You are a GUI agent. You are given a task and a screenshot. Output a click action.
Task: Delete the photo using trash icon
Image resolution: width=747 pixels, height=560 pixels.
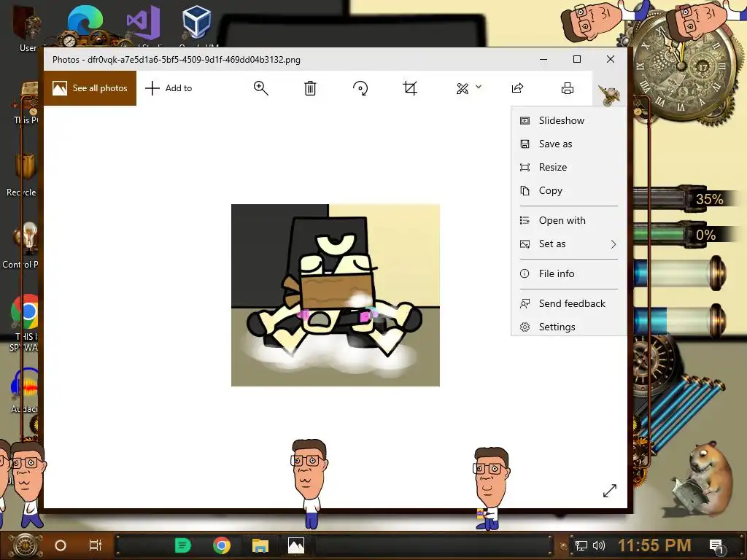[x=310, y=88]
